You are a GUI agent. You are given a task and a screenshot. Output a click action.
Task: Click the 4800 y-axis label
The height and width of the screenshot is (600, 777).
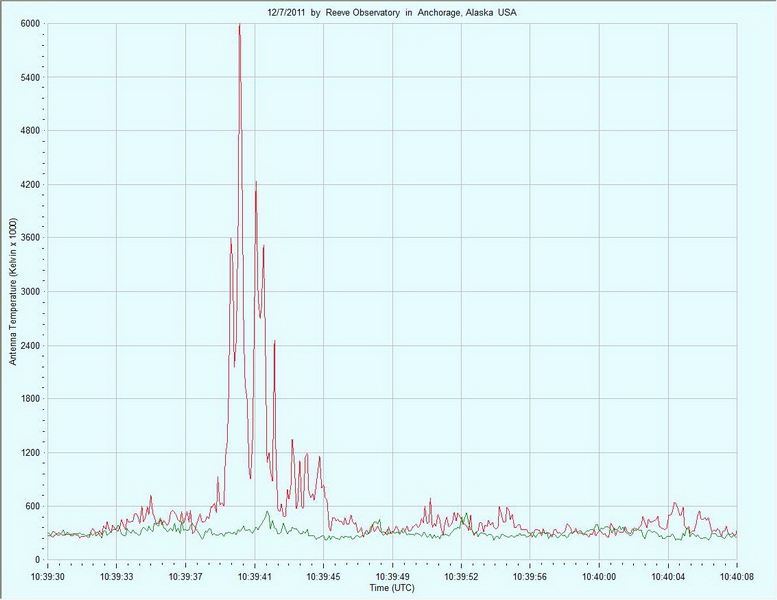click(x=30, y=131)
